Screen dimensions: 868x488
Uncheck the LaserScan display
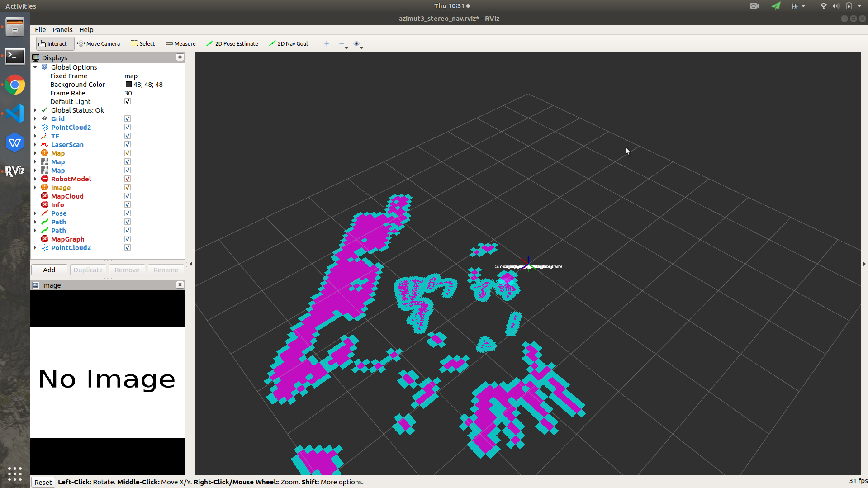127,144
